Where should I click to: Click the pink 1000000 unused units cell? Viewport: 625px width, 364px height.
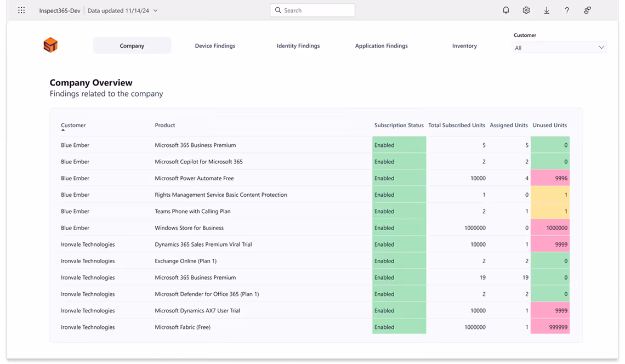click(550, 228)
